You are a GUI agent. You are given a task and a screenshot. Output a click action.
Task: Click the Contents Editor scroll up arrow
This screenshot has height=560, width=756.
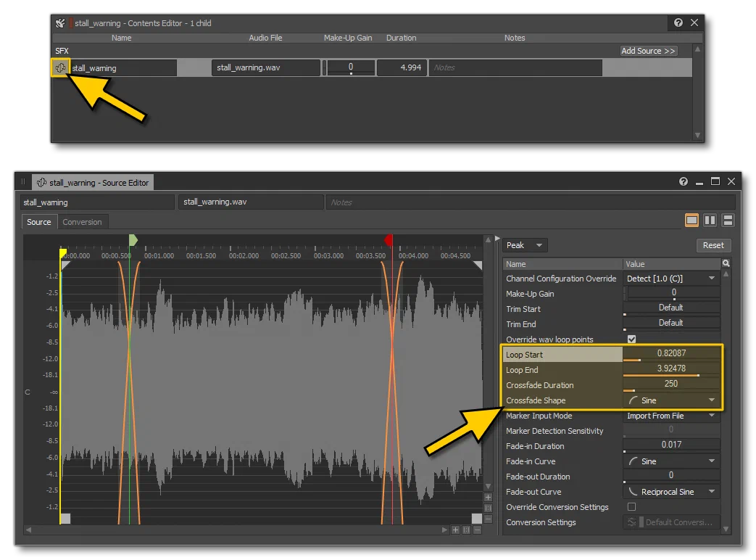(x=697, y=49)
